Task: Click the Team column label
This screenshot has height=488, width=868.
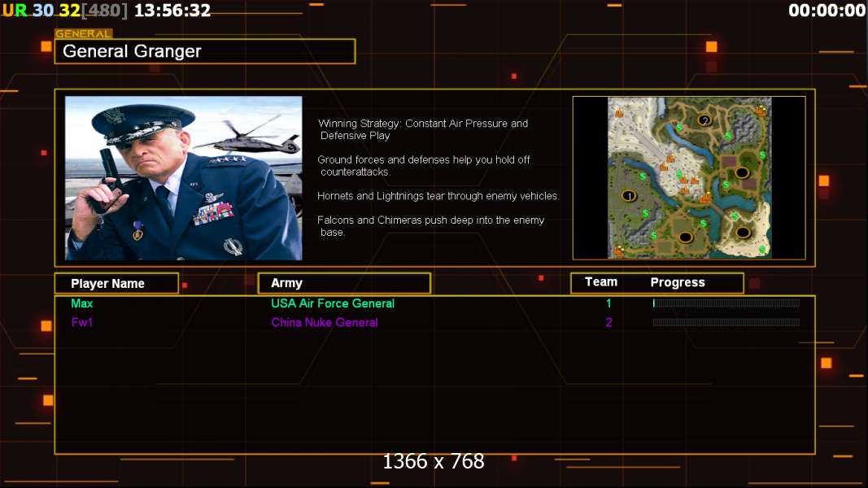Action: point(601,282)
